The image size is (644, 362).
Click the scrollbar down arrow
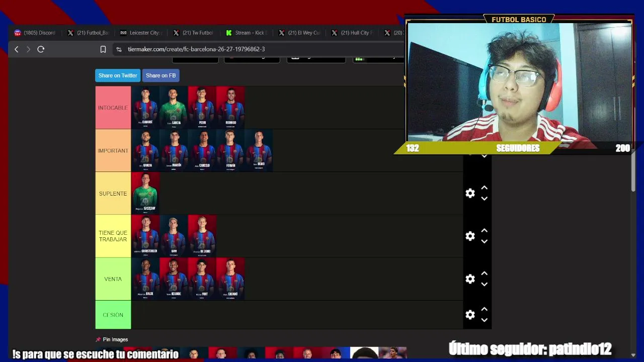[633, 354]
